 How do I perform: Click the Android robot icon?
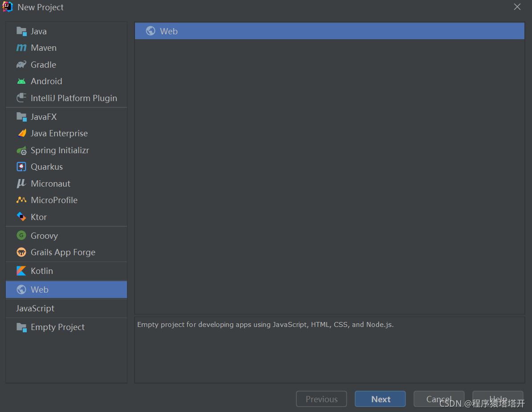pyautogui.click(x=21, y=82)
